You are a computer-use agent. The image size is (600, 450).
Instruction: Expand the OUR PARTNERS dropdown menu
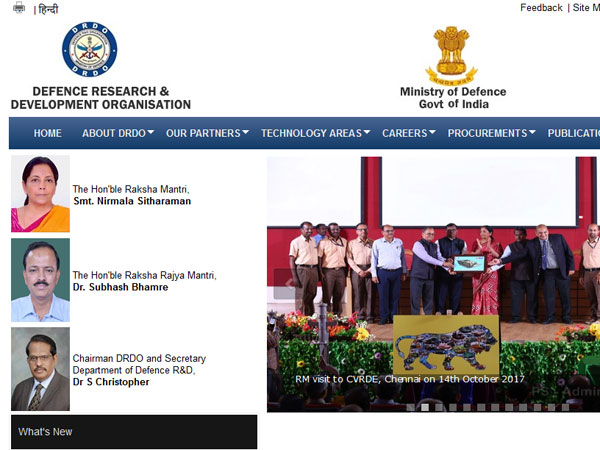pyautogui.click(x=207, y=133)
